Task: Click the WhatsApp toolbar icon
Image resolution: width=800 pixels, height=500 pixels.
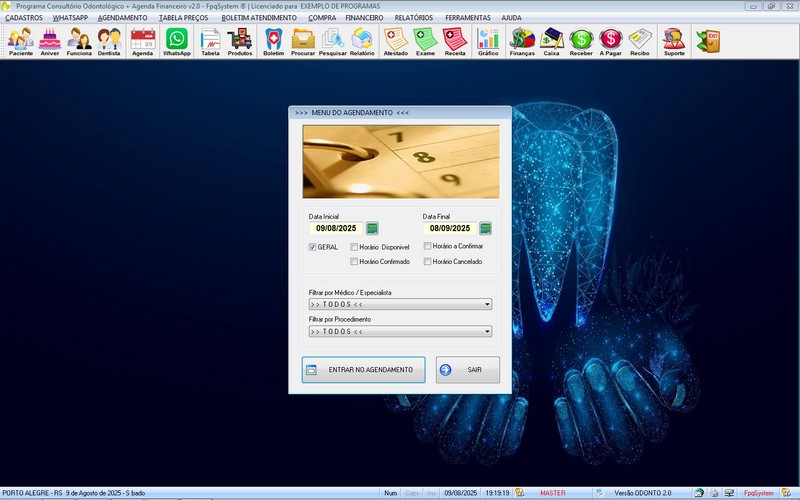Action: [x=177, y=41]
